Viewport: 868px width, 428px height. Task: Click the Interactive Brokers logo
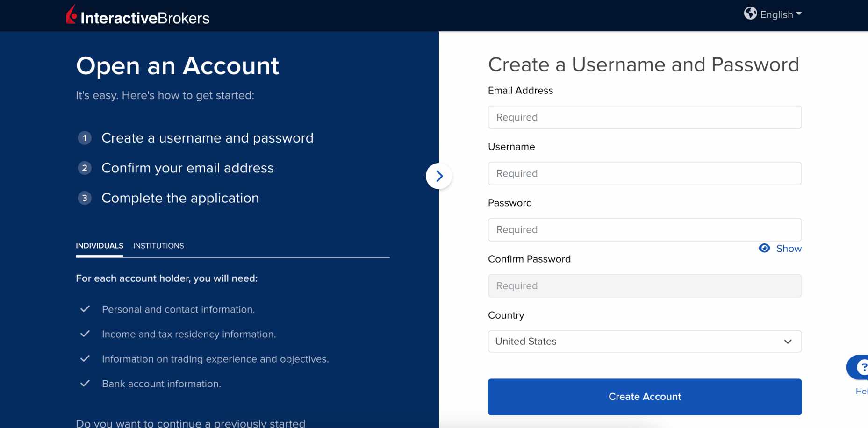pos(138,15)
